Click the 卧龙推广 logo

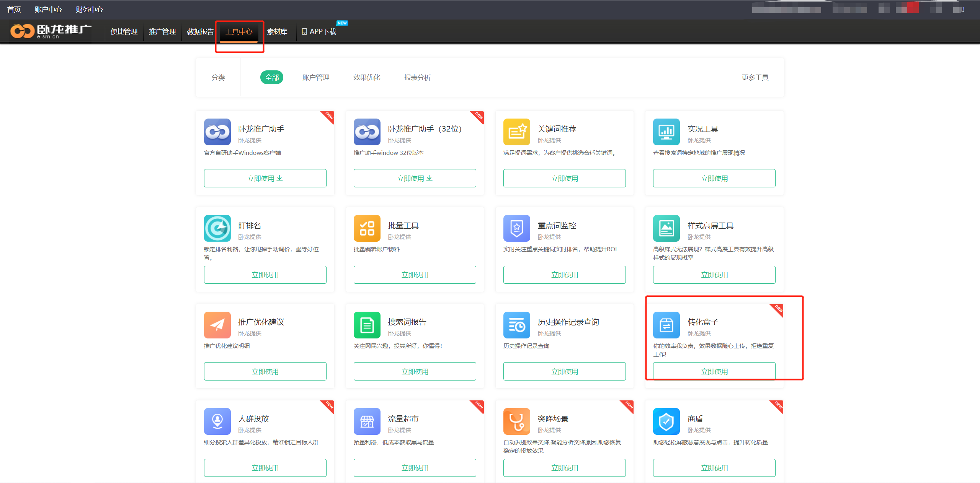[x=51, y=31]
